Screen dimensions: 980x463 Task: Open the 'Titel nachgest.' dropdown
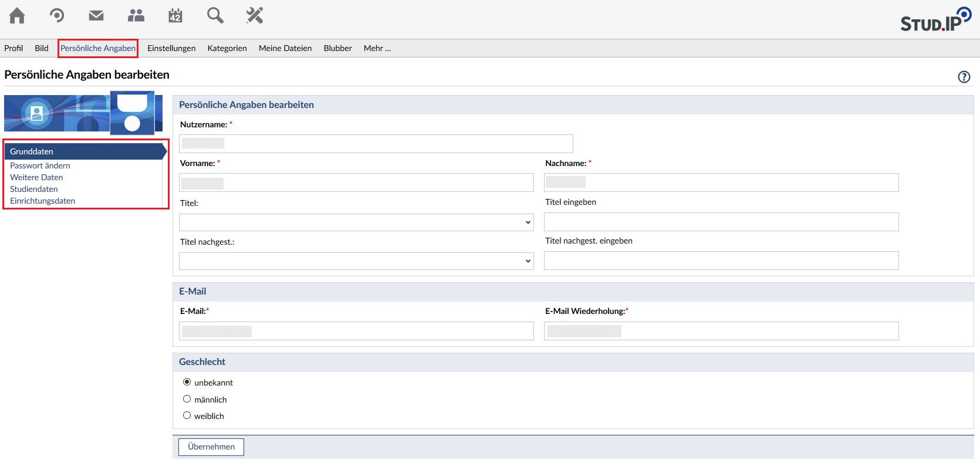click(356, 261)
